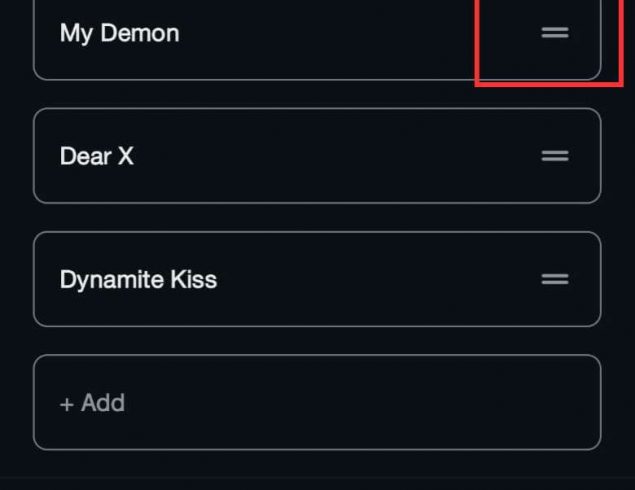This screenshot has height=490, width=635.
Task: Click empty space in the Dynamite Kiss row
Action: [x=380, y=279]
